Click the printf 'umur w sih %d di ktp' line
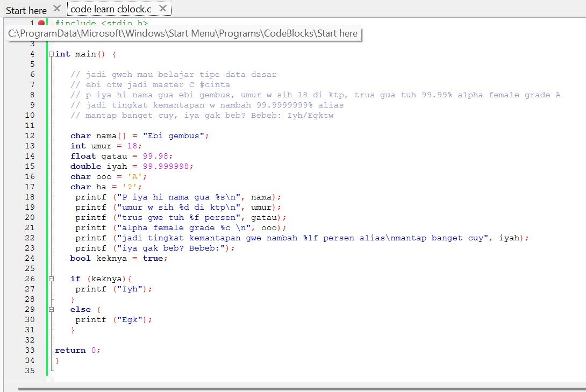Viewport: 586px width, 392px height. tap(178, 207)
